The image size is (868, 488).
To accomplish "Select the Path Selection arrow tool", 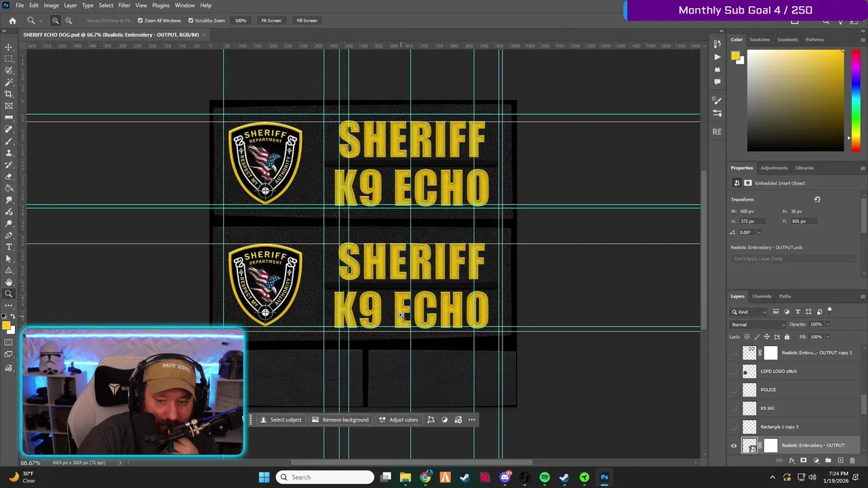I will (x=9, y=259).
